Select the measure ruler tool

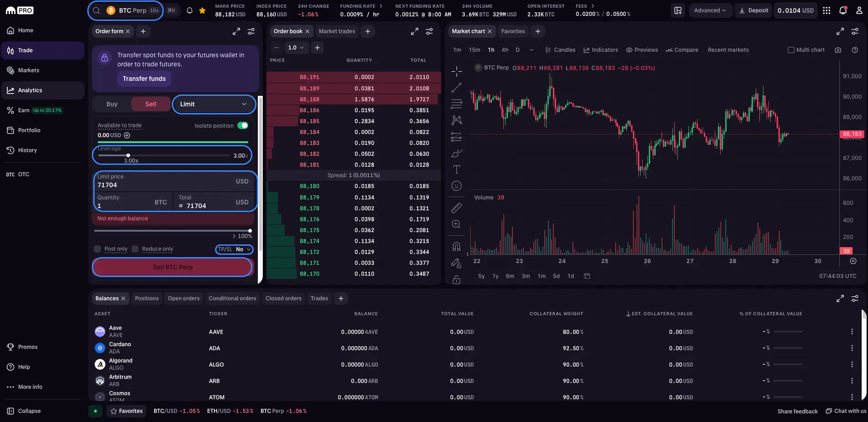click(457, 208)
